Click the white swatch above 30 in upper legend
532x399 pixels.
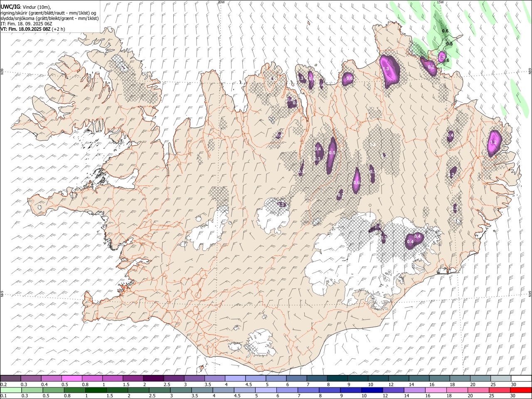click(x=521, y=379)
